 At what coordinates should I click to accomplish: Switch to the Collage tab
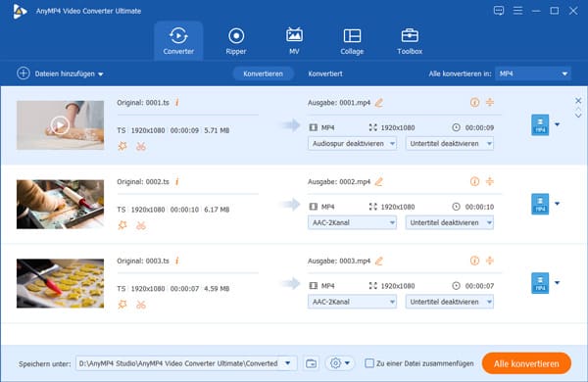point(352,41)
